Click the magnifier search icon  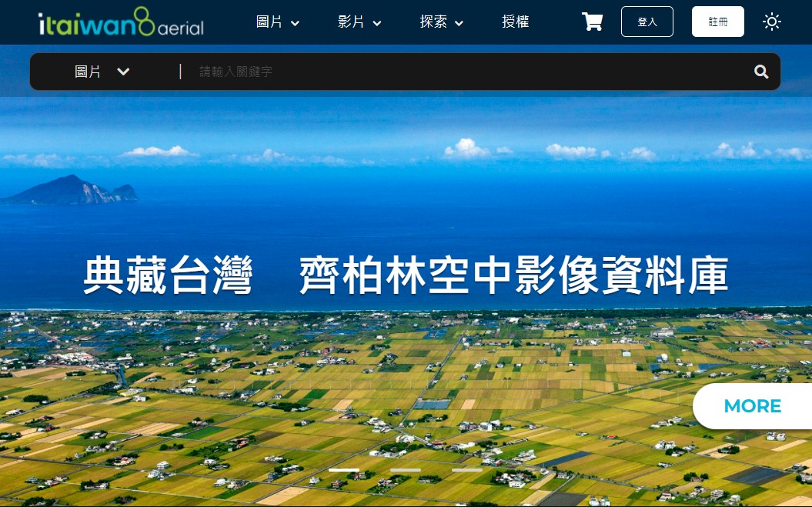(761, 72)
